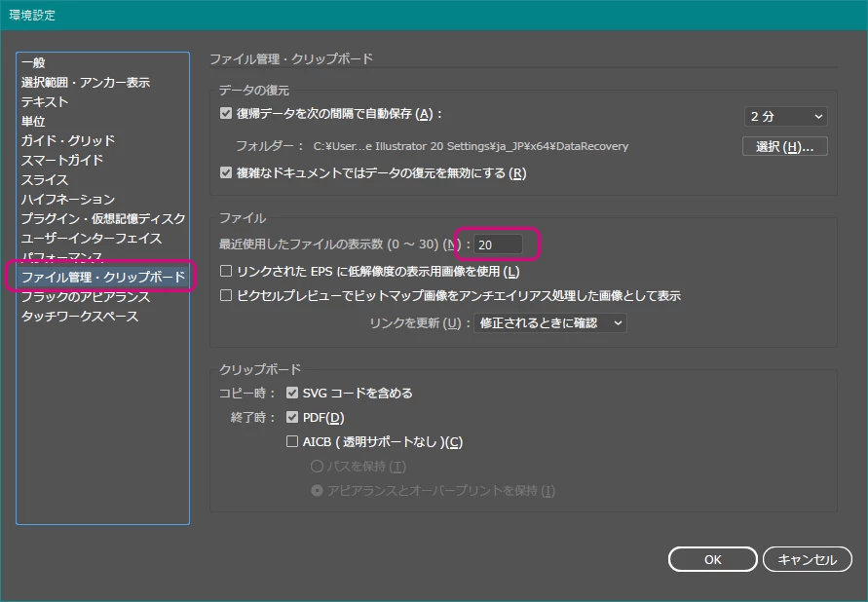This screenshot has width=868, height=602.
Task: Open スライス preferences
Action: coord(45,180)
